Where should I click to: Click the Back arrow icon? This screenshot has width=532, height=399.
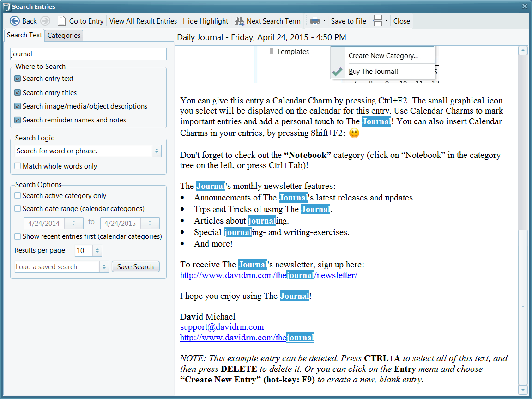15,21
